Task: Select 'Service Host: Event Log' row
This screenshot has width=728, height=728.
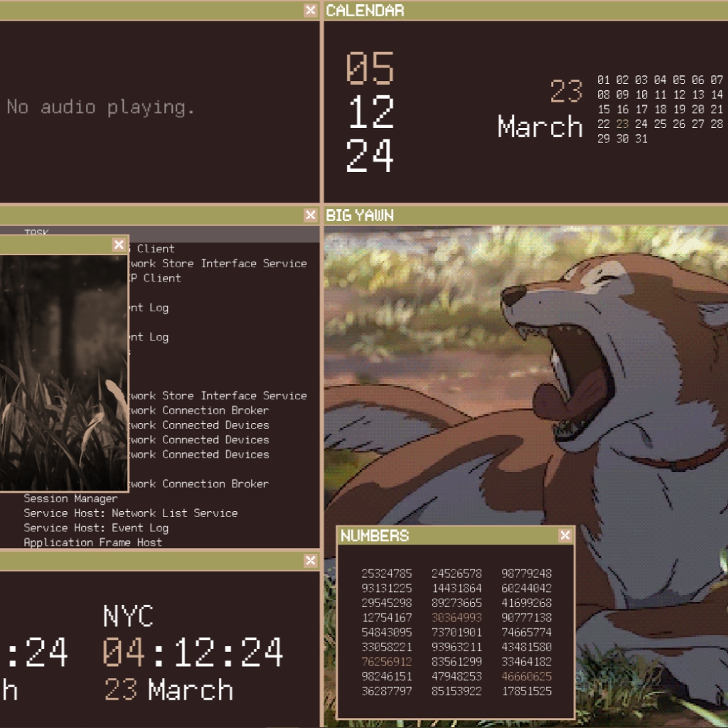Action: 96,528
